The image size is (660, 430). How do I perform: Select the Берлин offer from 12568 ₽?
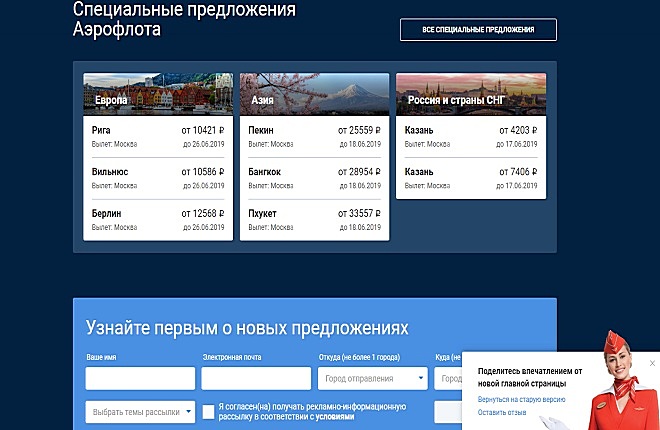pyautogui.click(x=158, y=220)
